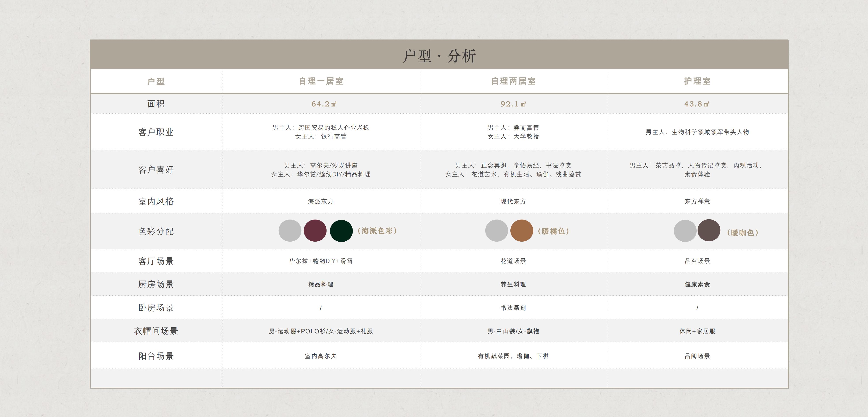
Task: Select the 护理室 column header
Action: 697,81
